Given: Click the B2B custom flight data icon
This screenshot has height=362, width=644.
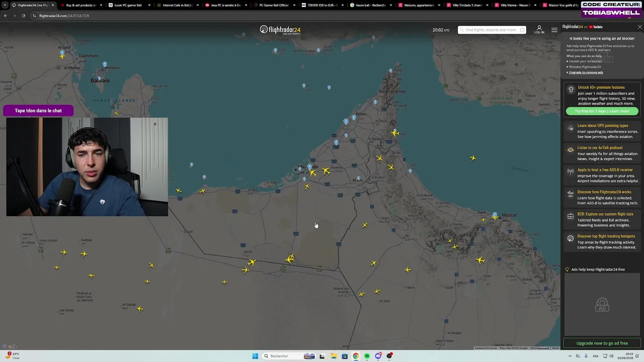Looking at the screenshot, I should (571, 216).
